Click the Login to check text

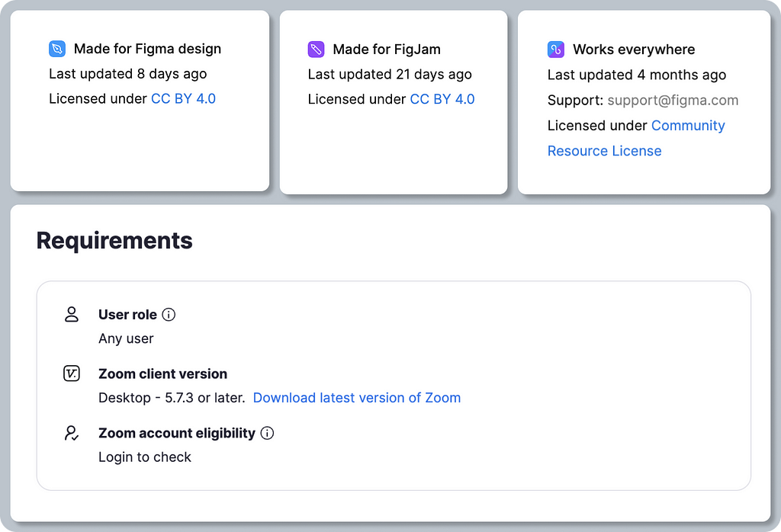[145, 457]
